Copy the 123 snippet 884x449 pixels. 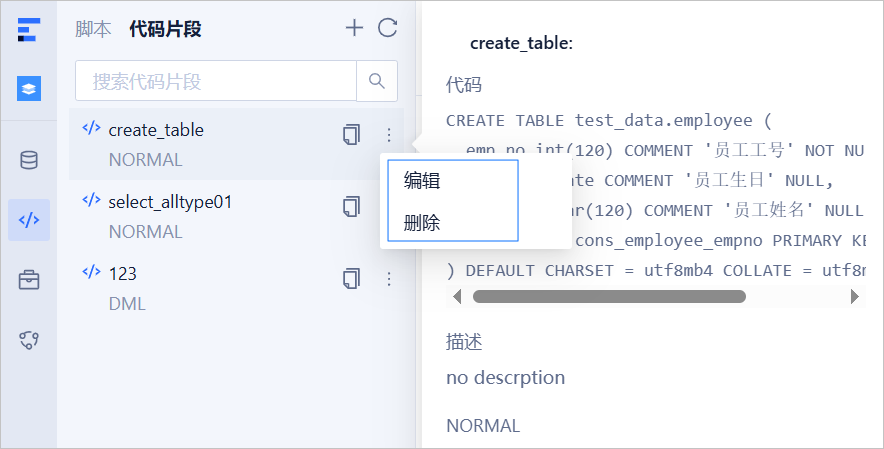pyautogui.click(x=351, y=279)
